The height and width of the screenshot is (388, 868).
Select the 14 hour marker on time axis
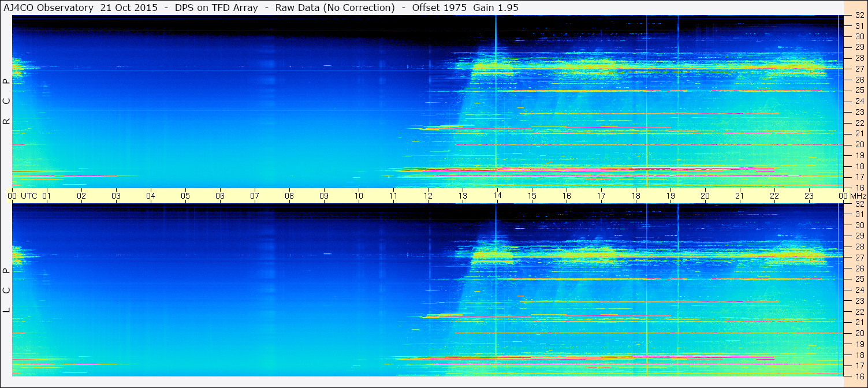coord(497,196)
